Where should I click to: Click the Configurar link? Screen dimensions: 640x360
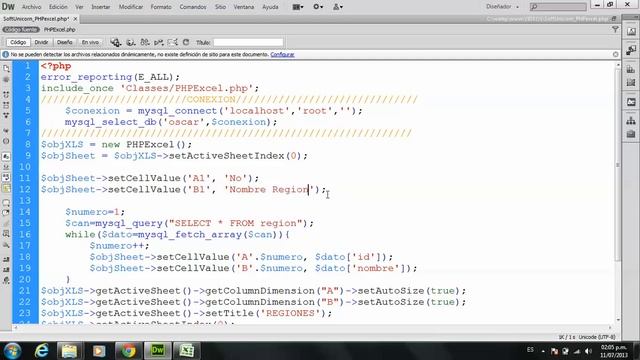[x=282, y=54]
